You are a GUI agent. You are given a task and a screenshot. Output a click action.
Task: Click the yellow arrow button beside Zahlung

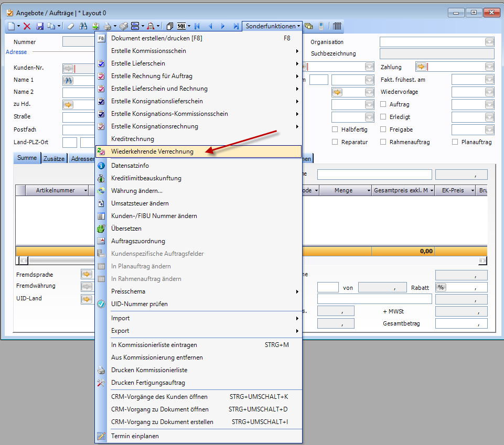421,67
